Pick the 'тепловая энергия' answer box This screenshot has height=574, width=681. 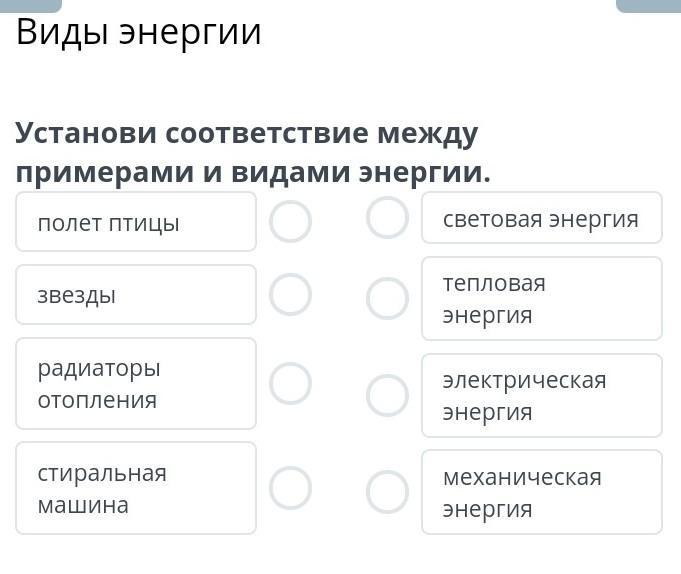(541, 298)
